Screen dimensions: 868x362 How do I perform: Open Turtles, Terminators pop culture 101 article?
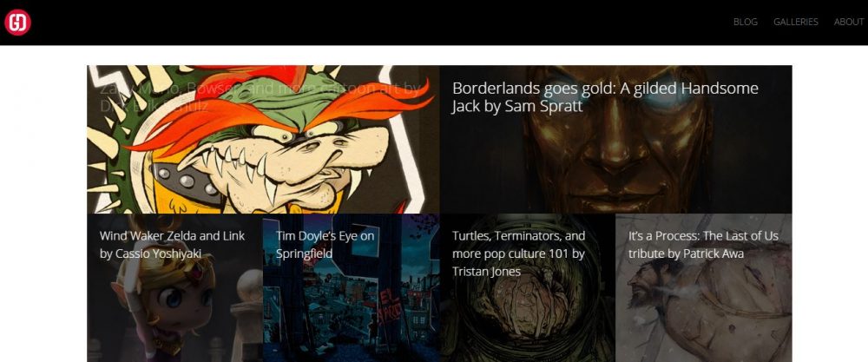pyautogui.click(x=518, y=253)
